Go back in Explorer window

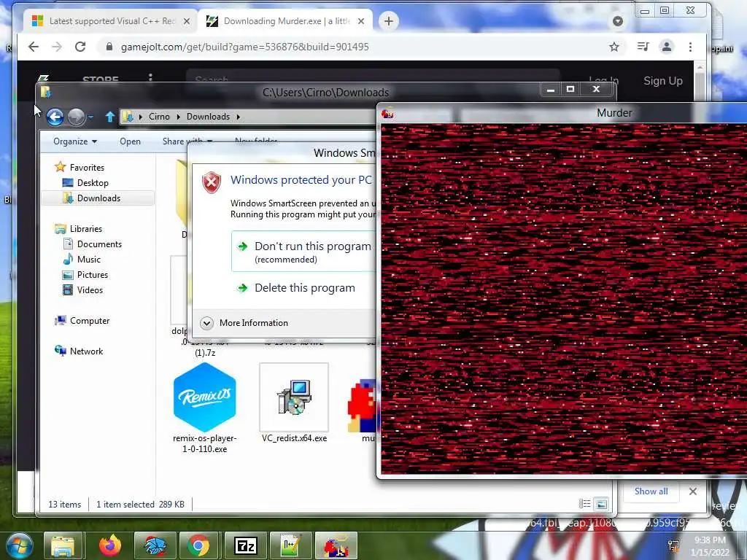click(x=55, y=117)
